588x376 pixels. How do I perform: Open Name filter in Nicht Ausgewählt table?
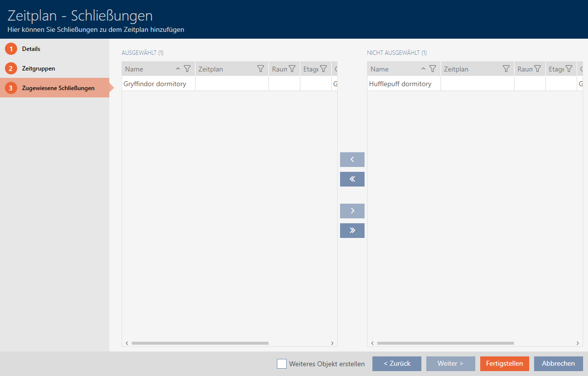[432, 69]
